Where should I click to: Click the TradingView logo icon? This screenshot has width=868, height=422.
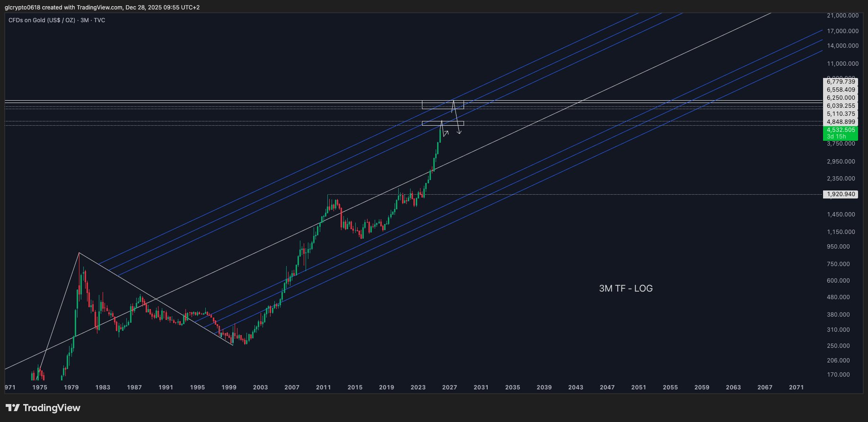(x=12, y=408)
